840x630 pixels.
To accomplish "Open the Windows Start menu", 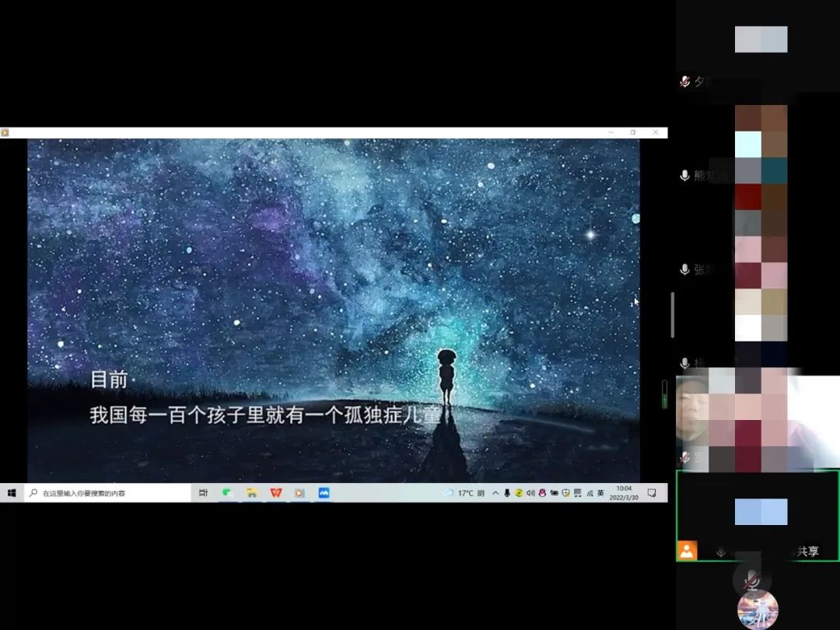I will click(12, 493).
